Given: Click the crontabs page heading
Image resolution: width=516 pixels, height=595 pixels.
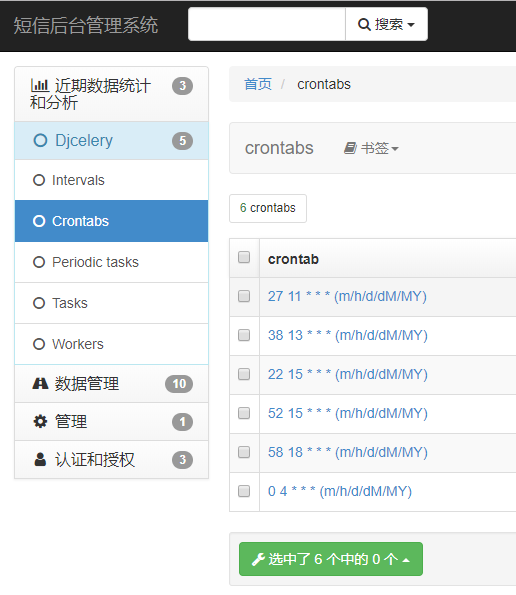Looking at the screenshot, I should [279, 148].
